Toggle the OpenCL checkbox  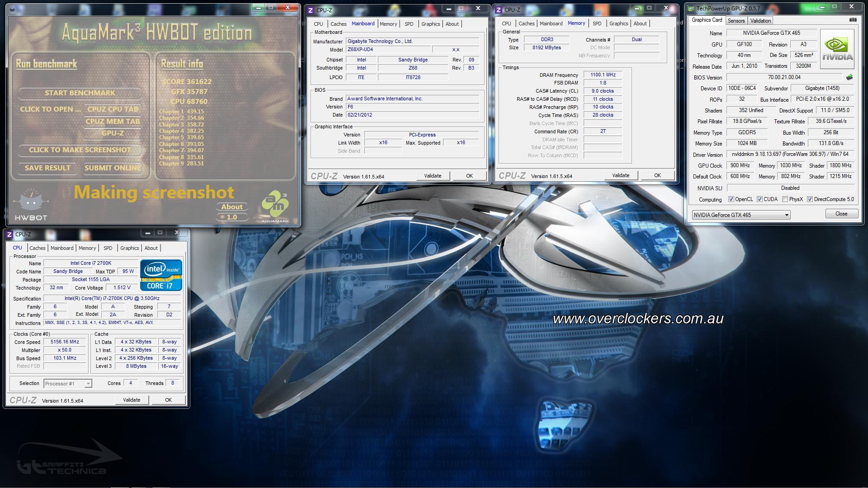(731, 199)
